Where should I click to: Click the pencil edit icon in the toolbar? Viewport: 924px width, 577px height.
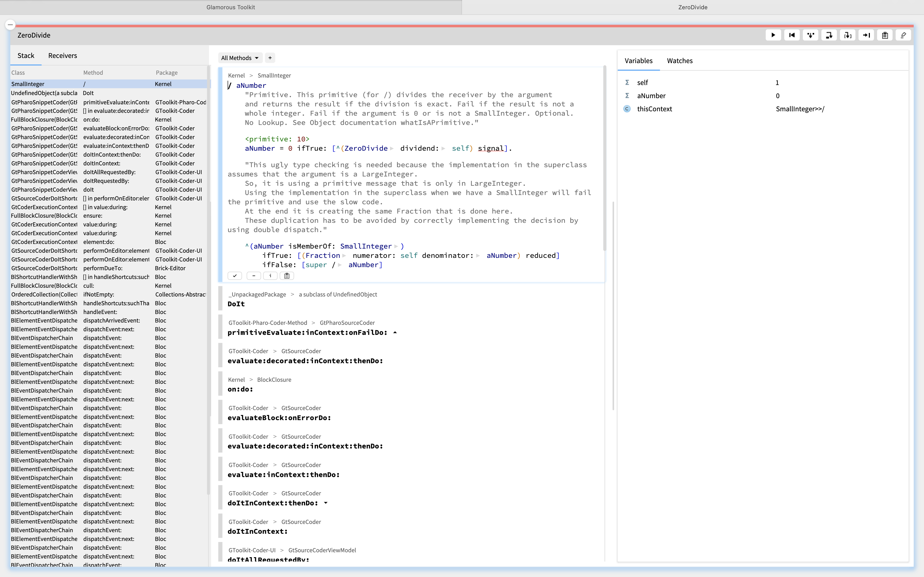coord(903,35)
